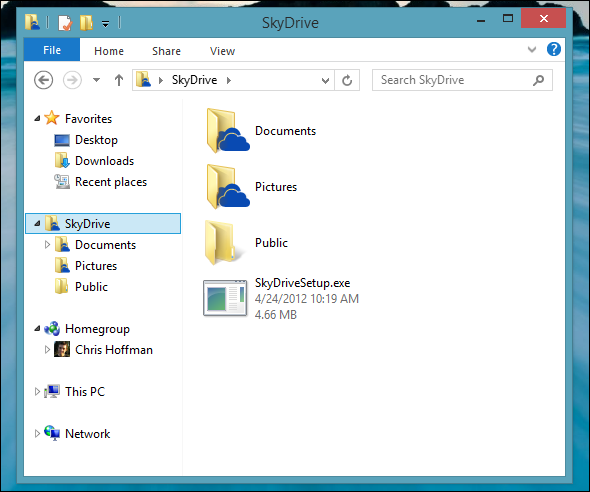Expand the This PC node

[37, 392]
